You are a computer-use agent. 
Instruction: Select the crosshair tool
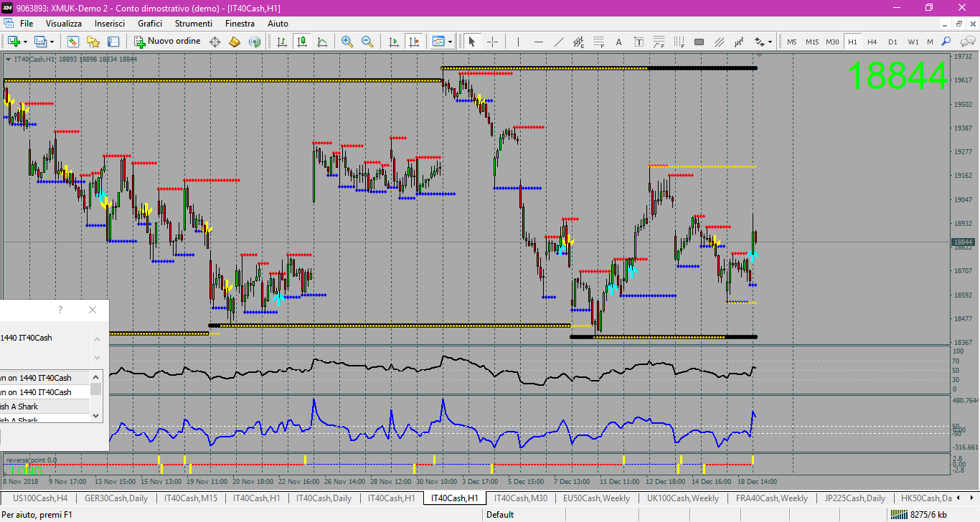click(x=492, y=42)
